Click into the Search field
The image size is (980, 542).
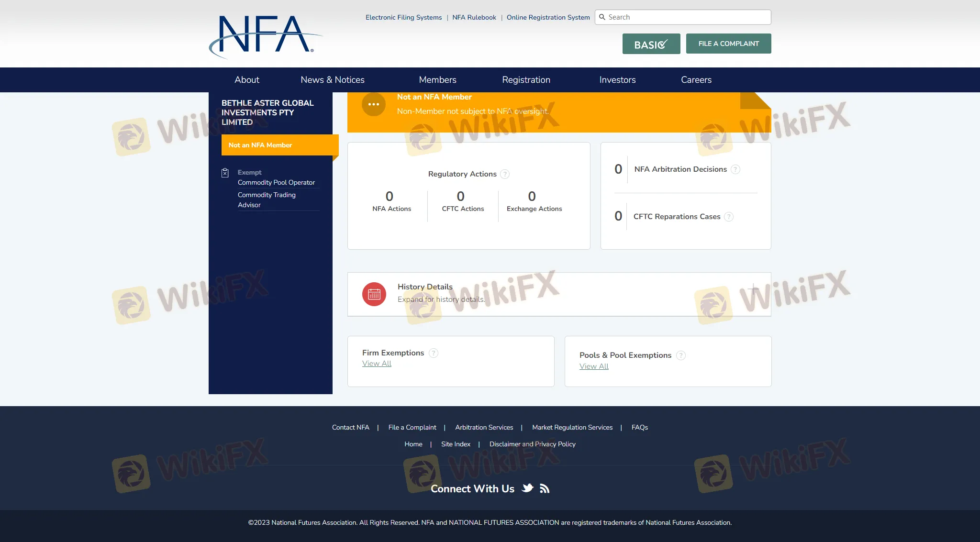pos(683,17)
